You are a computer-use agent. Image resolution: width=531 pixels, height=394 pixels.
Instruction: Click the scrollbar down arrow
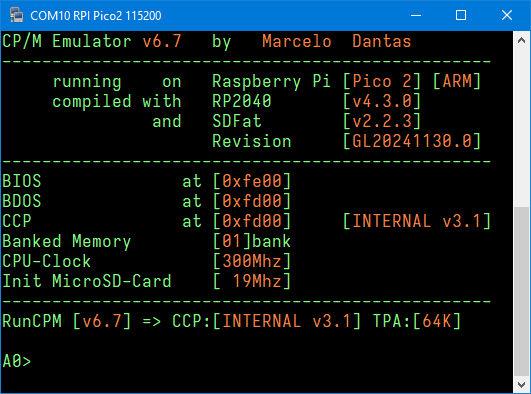click(x=522, y=384)
